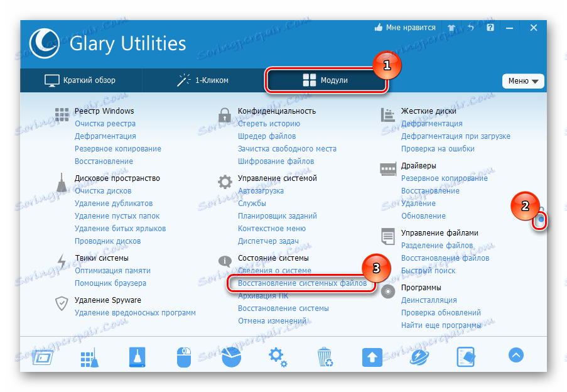Click the grid icon beside Реестр Windows
The height and width of the screenshot is (392, 567).
coord(62,114)
